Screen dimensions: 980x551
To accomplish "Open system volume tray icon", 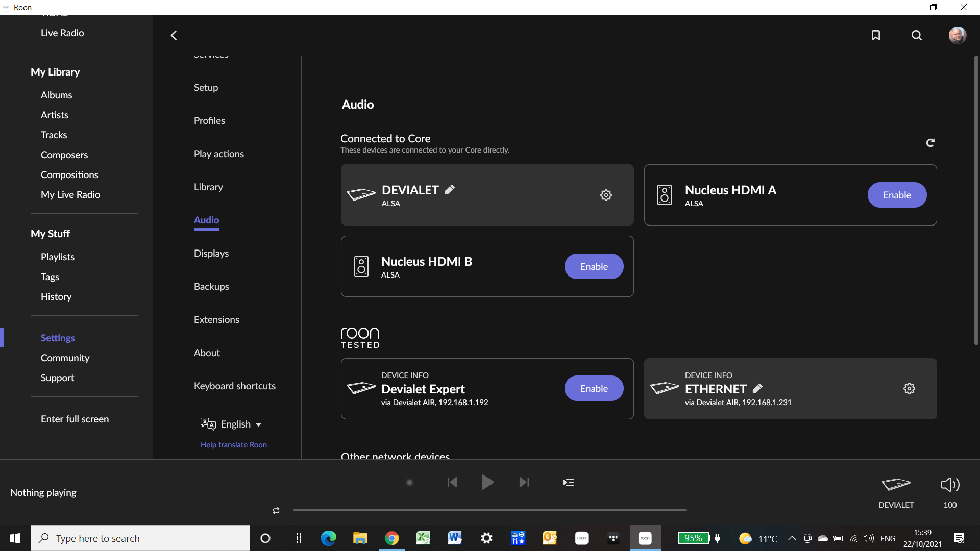I will click(x=869, y=538).
